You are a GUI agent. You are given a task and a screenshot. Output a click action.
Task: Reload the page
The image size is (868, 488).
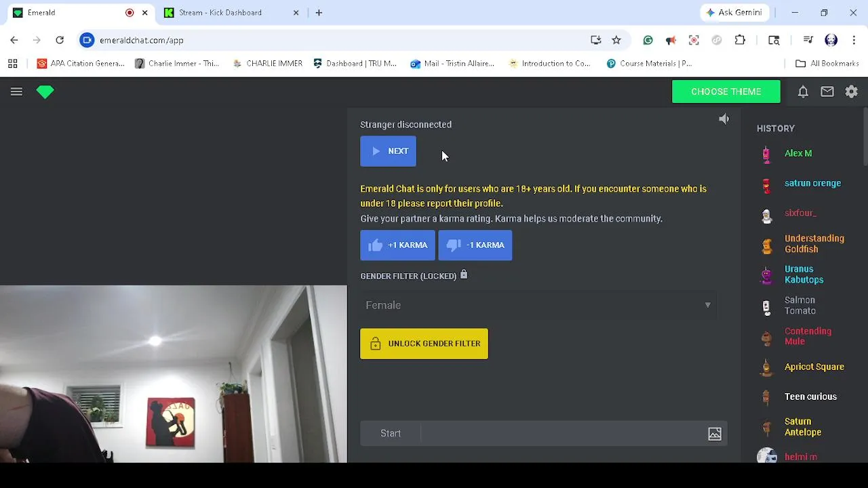coord(60,40)
